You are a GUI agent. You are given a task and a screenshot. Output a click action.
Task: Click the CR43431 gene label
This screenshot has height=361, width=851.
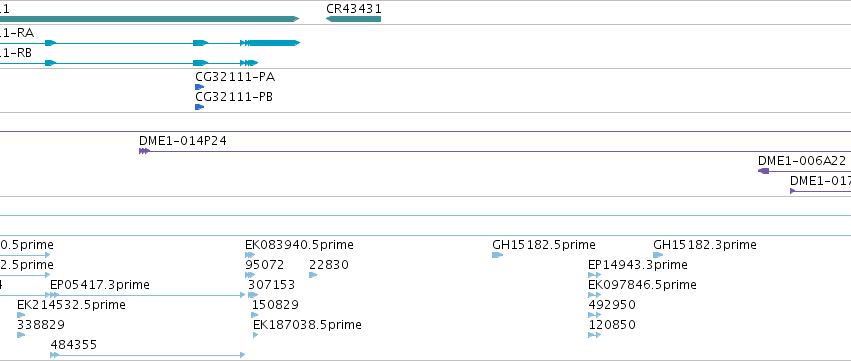pos(353,9)
